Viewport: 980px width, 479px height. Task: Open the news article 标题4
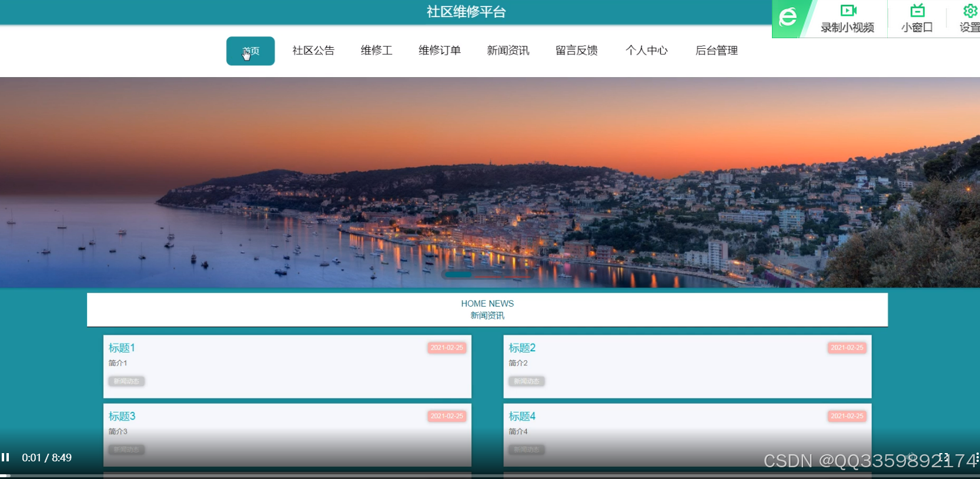point(522,416)
